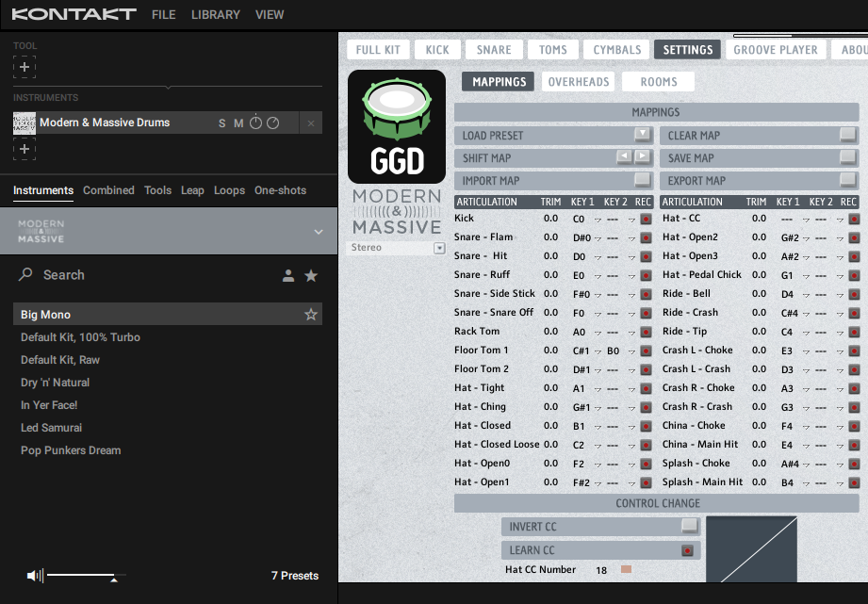
Task: Click the speaker volume icon at the bottom
Action: 35,576
